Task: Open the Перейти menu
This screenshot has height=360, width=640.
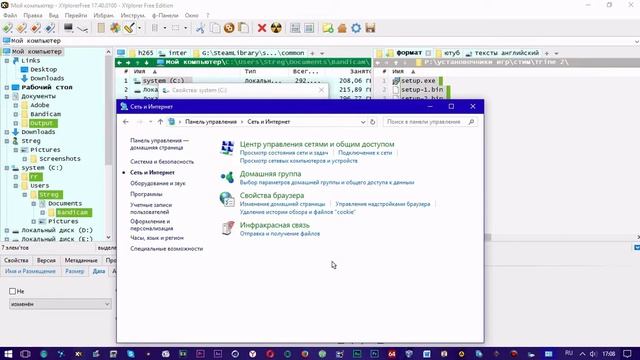Action: [76, 16]
